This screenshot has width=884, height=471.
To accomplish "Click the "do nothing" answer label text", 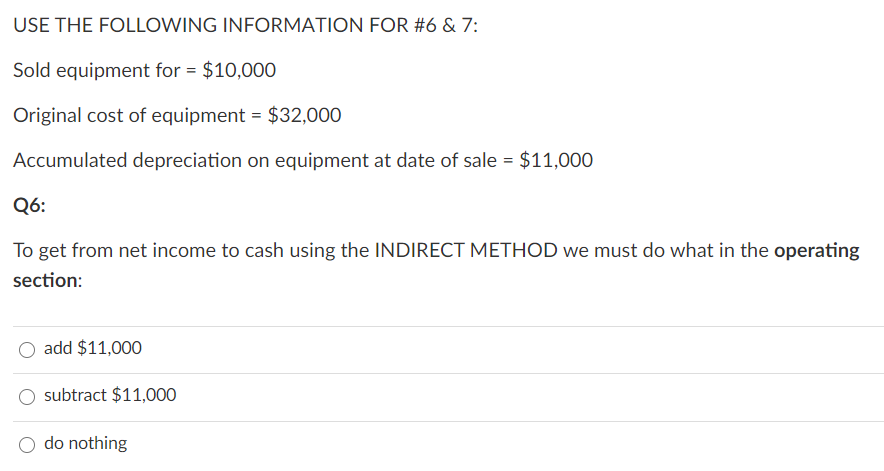I will click(86, 443).
